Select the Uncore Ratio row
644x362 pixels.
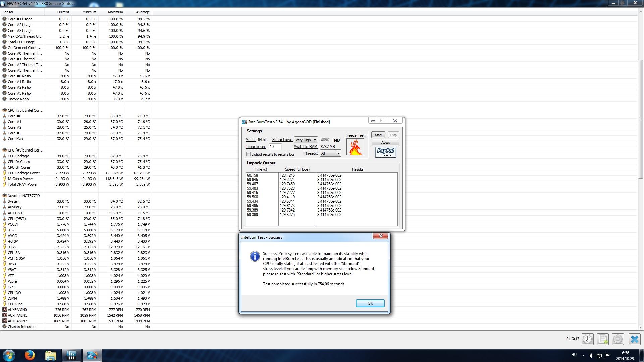pos(76,99)
